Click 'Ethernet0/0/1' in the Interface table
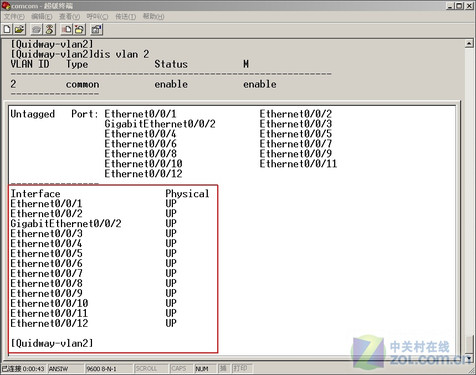Image resolution: width=476 pixels, height=375 pixels. [46, 204]
